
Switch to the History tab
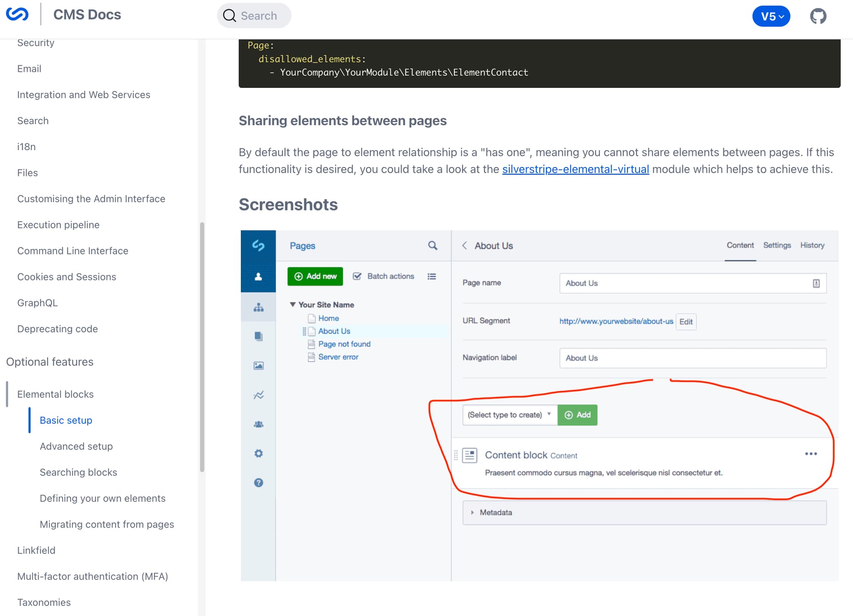coord(812,245)
